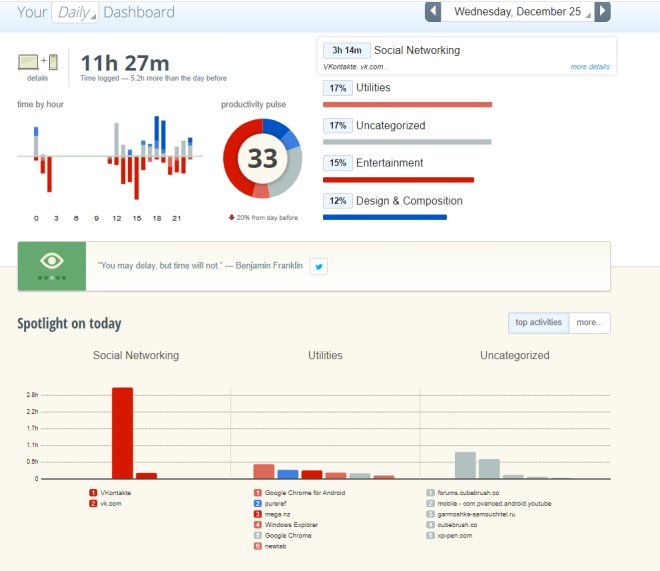Click the Twitter share icon beside quote
660x571 pixels.
[318, 266]
